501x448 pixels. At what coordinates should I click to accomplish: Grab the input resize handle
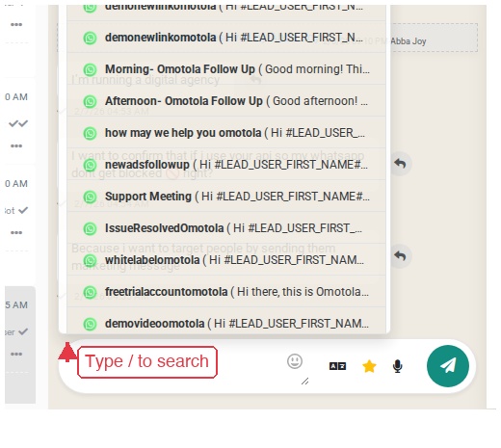(x=305, y=382)
